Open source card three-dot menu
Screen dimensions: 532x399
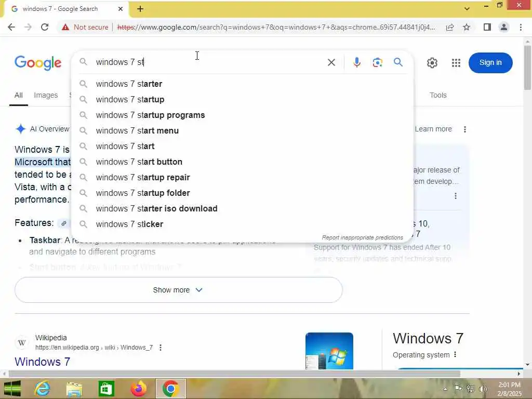point(455,196)
